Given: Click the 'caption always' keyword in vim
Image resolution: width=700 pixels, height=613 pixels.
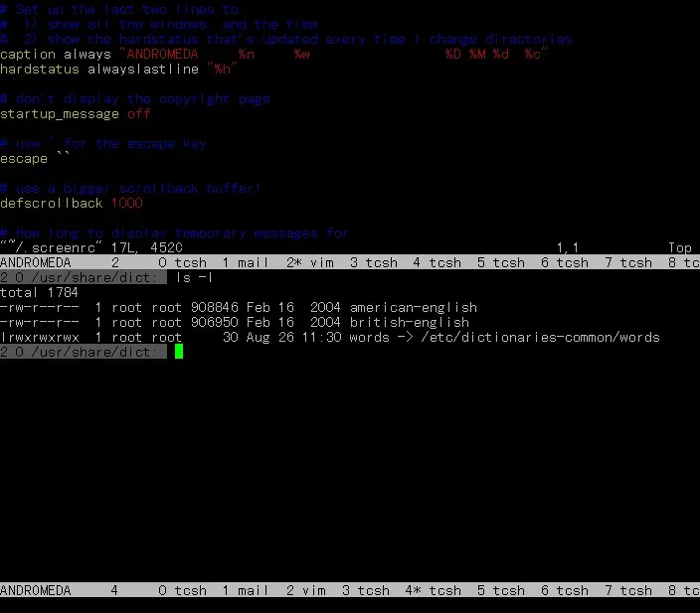Looking at the screenshot, I should (56, 55).
